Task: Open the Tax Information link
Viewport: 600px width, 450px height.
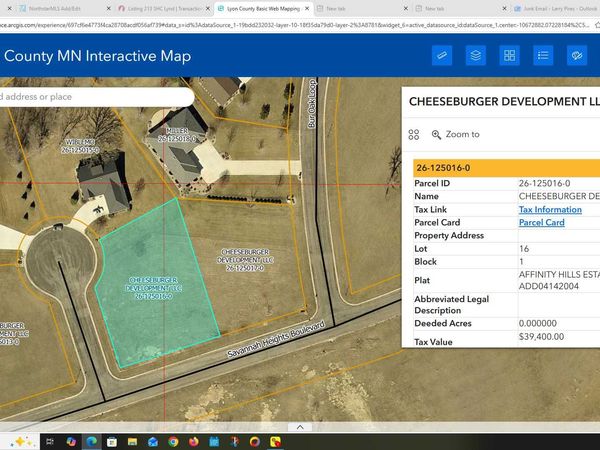Action: 550,210
